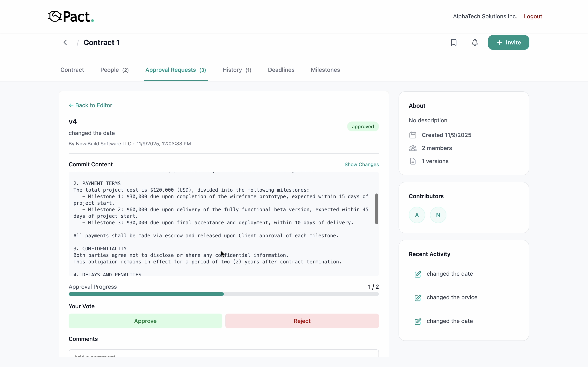588x367 pixels.
Task: Click the commit content scrollbar
Action: (x=376, y=209)
